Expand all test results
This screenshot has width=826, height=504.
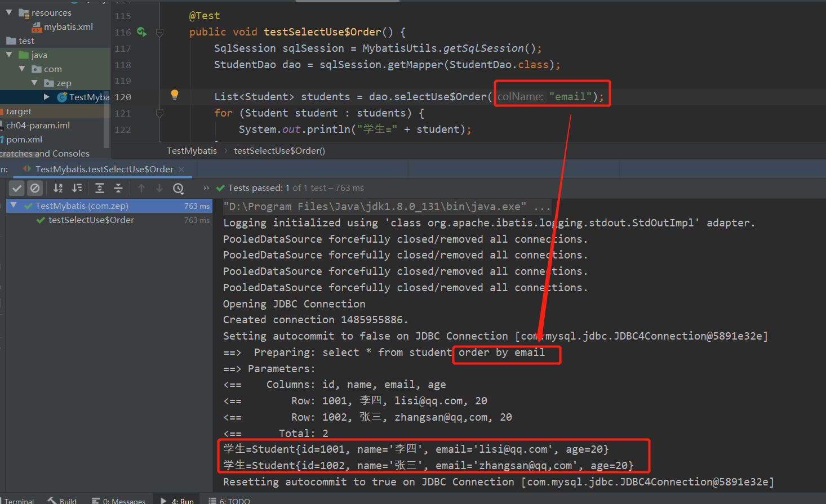(100, 188)
